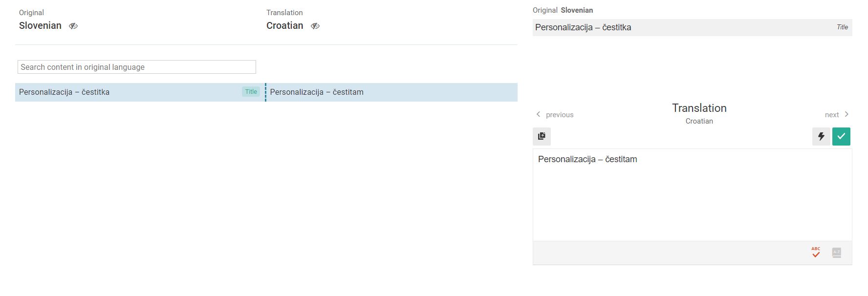Copy original text into translation

point(542,136)
